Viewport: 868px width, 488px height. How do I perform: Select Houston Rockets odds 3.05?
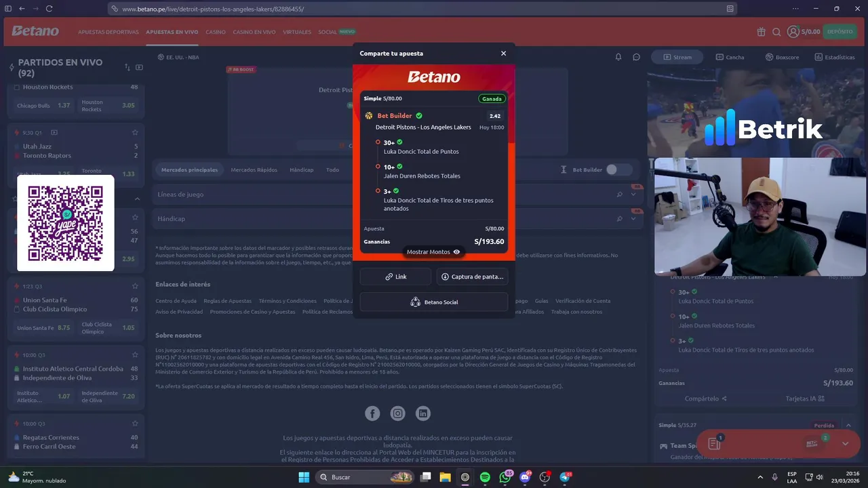pos(108,106)
